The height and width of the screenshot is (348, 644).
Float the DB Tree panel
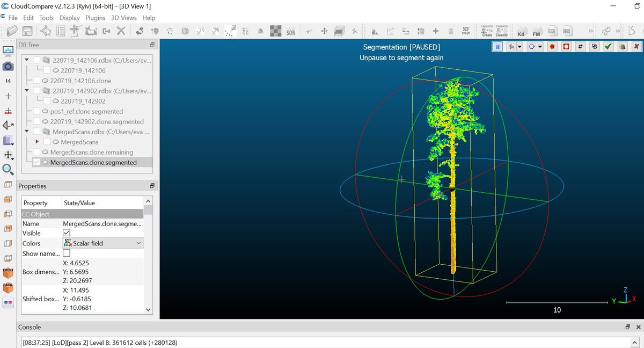152,45
